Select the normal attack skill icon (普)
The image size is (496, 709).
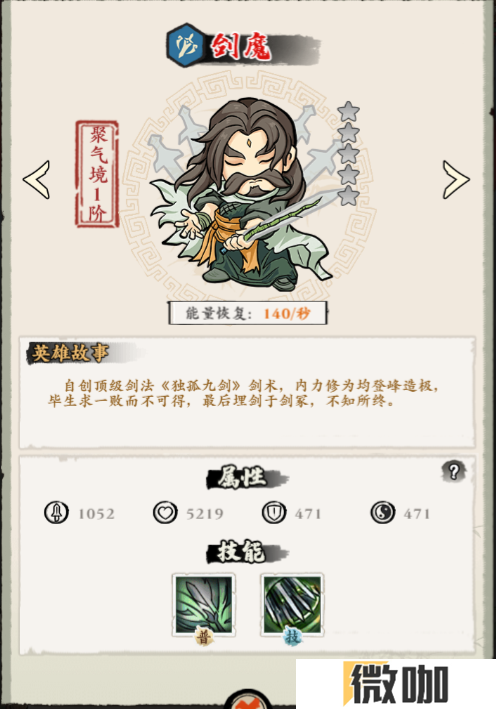click(204, 606)
